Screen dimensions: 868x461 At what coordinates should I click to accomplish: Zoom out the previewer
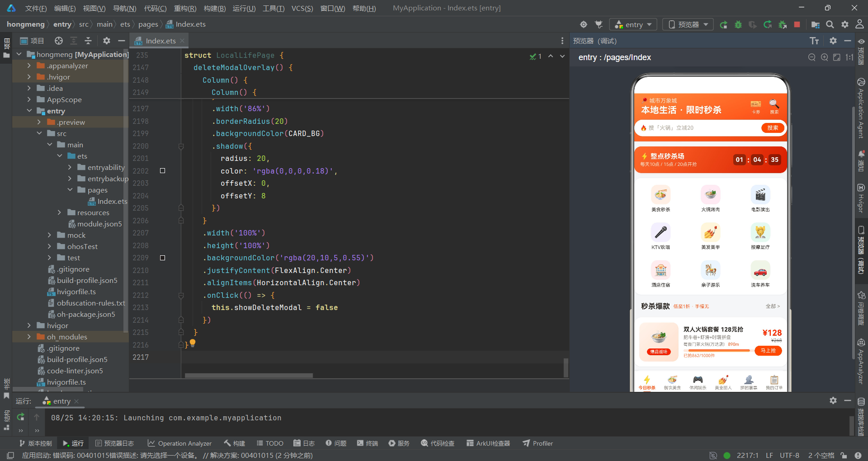tap(812, 57)
